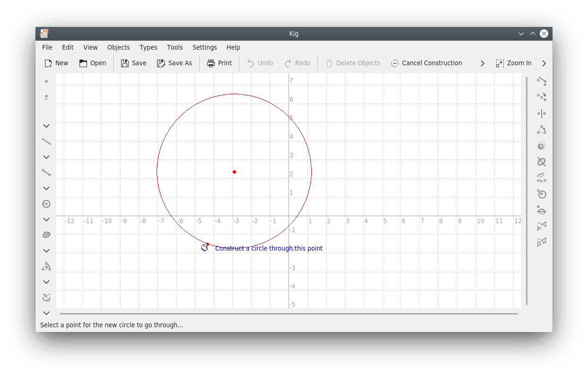
Task: Open the File menu
Action: pos(47,47)
